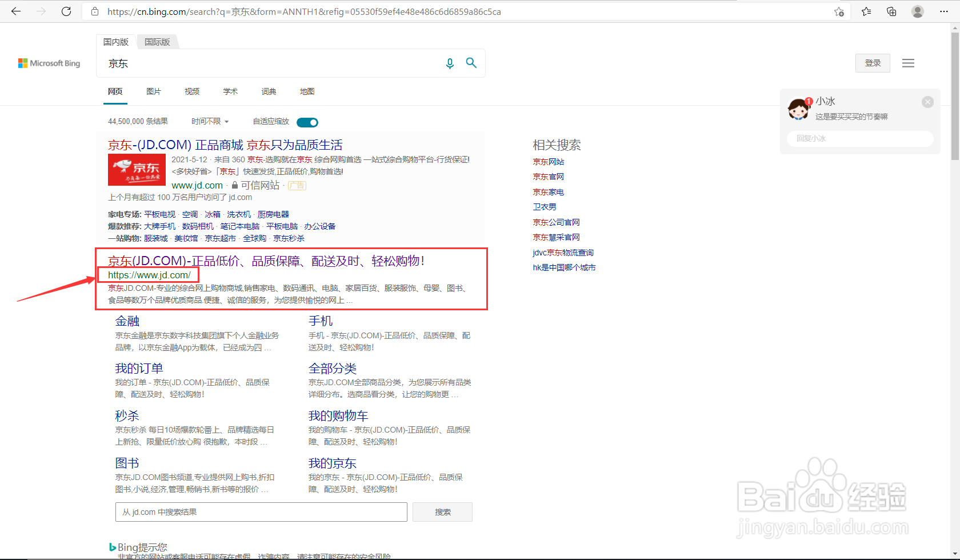Select the 词典 search tab
The width and height of the screenshot is (960, 560).
pos(269,91)
